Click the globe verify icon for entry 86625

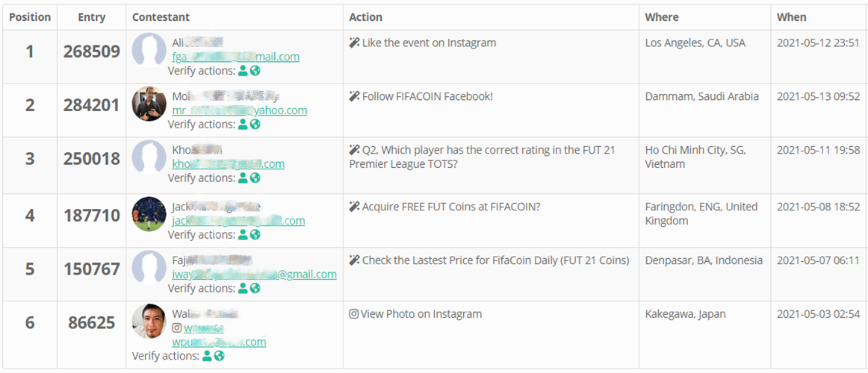(x=220, y=356)
